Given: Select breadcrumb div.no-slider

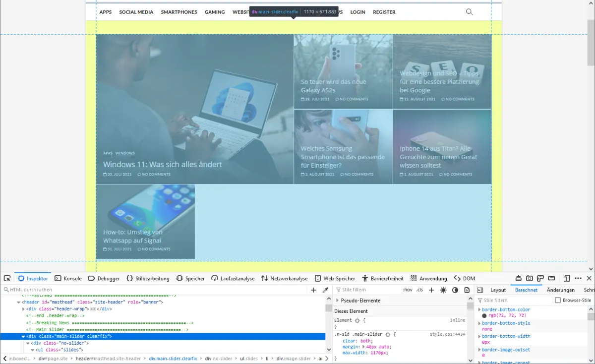Looking at the screenshot, I should (219, 359).
